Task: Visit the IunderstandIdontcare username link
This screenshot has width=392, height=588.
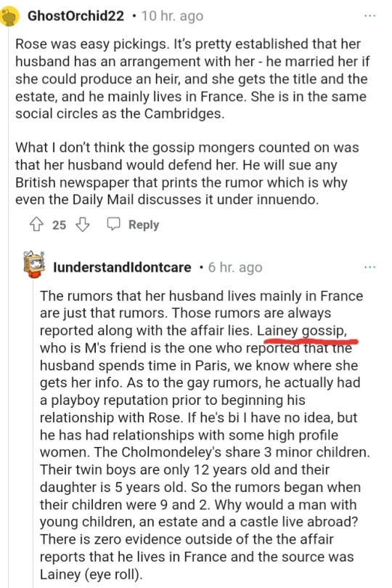Action: coord(123,267)
